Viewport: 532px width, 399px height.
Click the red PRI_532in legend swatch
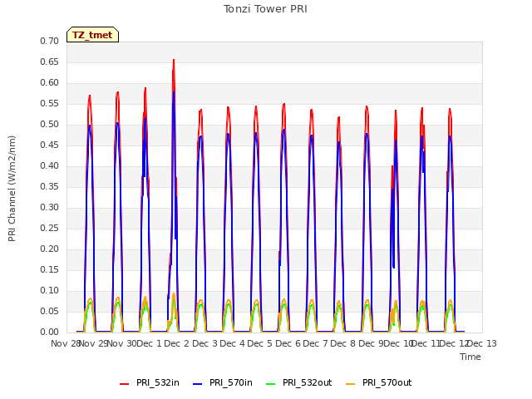click(124, 383)
